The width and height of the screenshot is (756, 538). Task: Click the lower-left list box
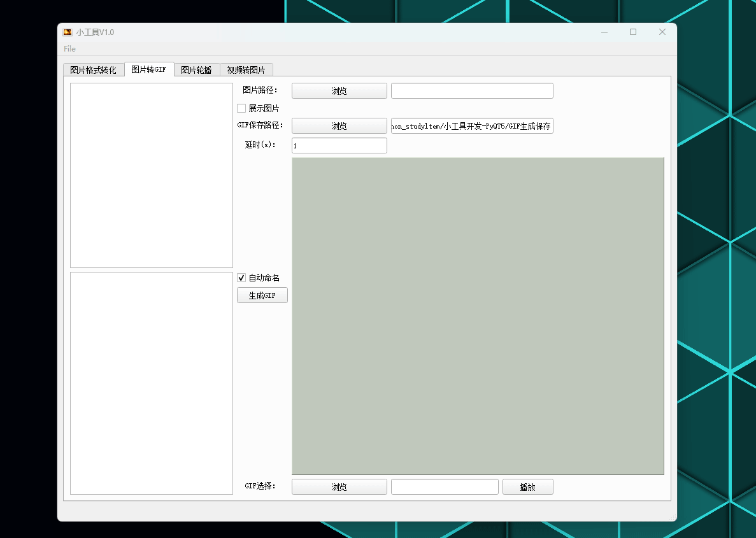tap(152, 383)
